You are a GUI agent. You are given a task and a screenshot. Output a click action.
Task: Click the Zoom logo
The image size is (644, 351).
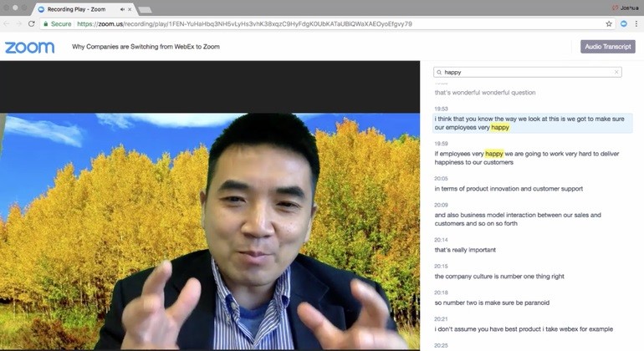click(29, 47)
